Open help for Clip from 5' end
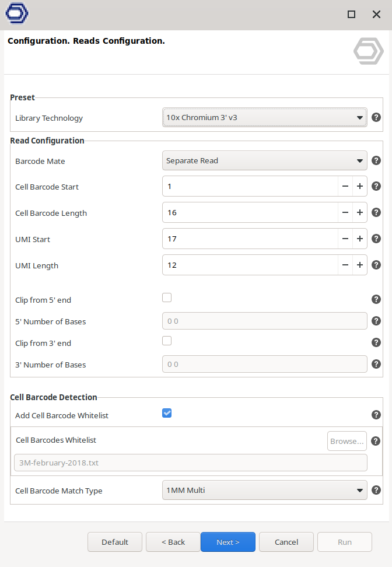Viewport: 392px width, 567px height. pyautogui.click(x=376, y=299)
